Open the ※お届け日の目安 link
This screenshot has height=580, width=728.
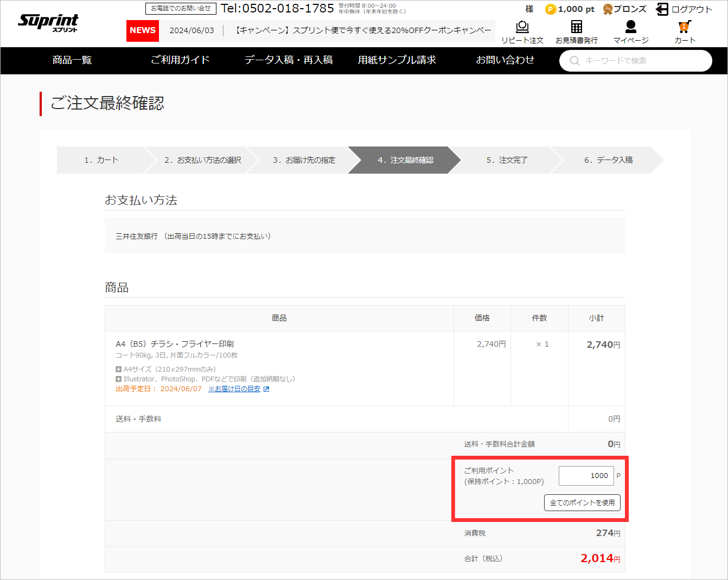click(x=235, y=389)
